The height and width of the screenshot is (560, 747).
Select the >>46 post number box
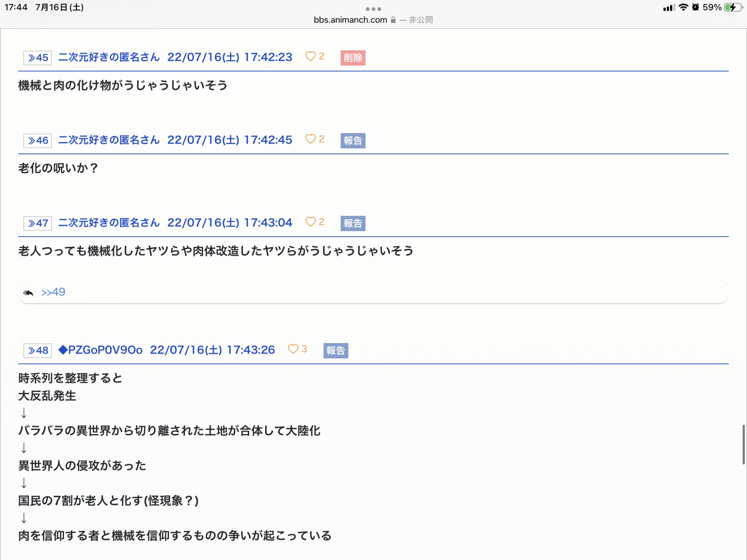tap(38, 141)
